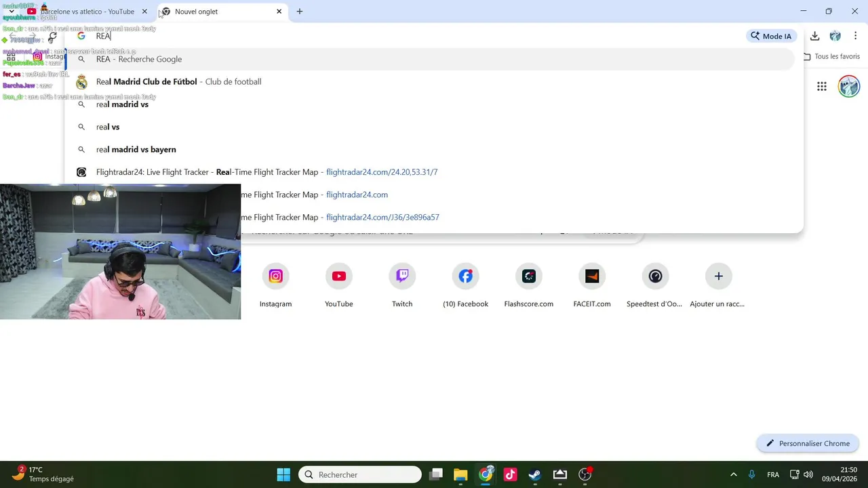Viewport: 868px width, 488px height.
Task: Close the Nouvel onglet tab
Action: (x=279, y=12)
